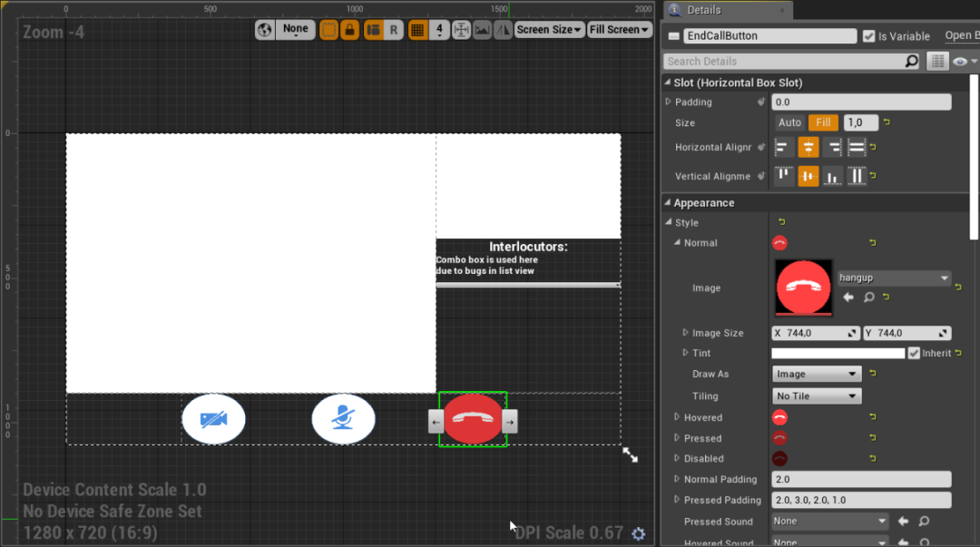Toggle the Is Variable checkbox
This screenshot has height=547, width=980.
[868, 36]
